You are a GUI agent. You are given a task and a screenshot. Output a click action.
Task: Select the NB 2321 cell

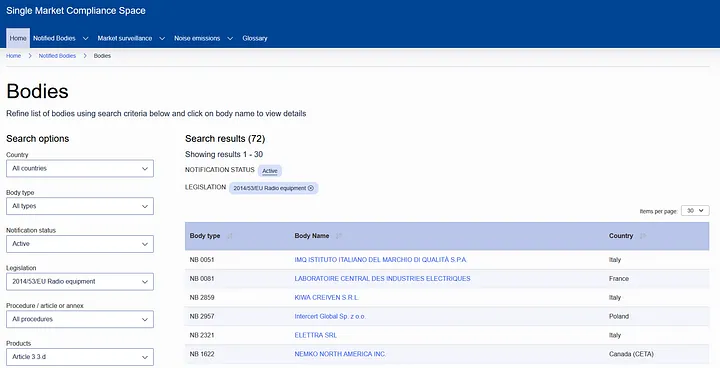coord(202,335)
